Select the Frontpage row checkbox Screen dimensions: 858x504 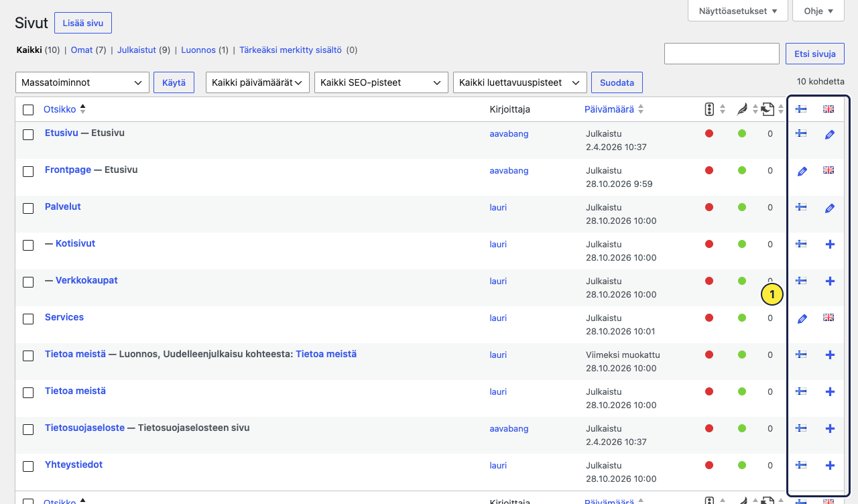28,172
